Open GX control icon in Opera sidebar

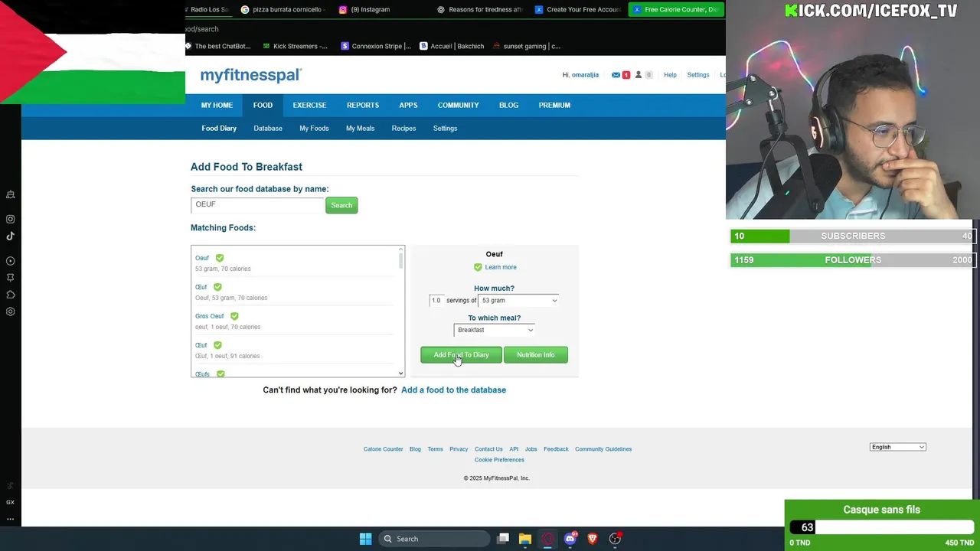(x=11, y=502)
